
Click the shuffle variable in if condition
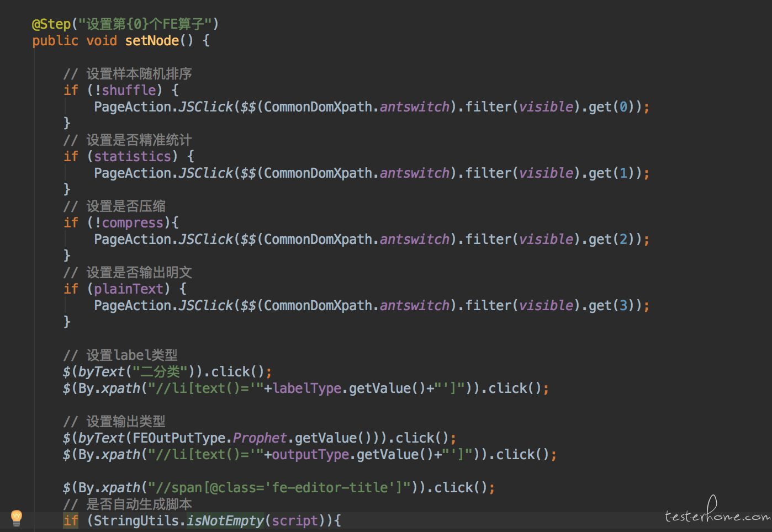click(x=129, y=91)
